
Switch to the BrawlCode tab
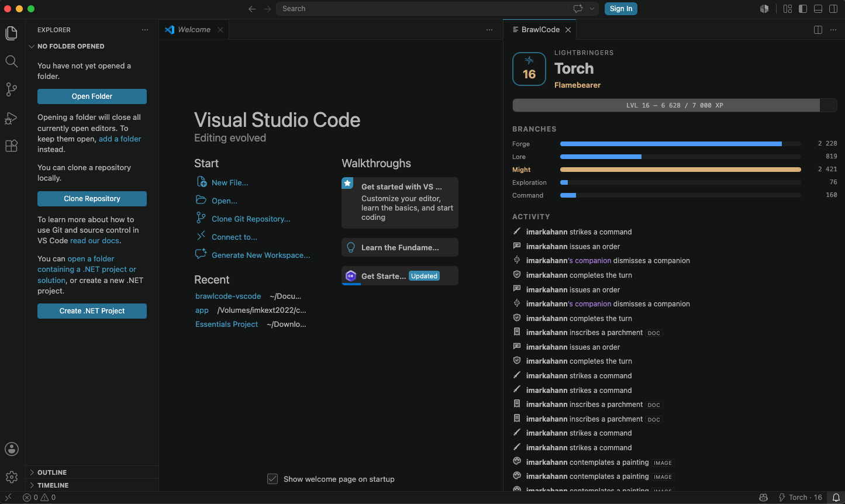click(540, 30)
